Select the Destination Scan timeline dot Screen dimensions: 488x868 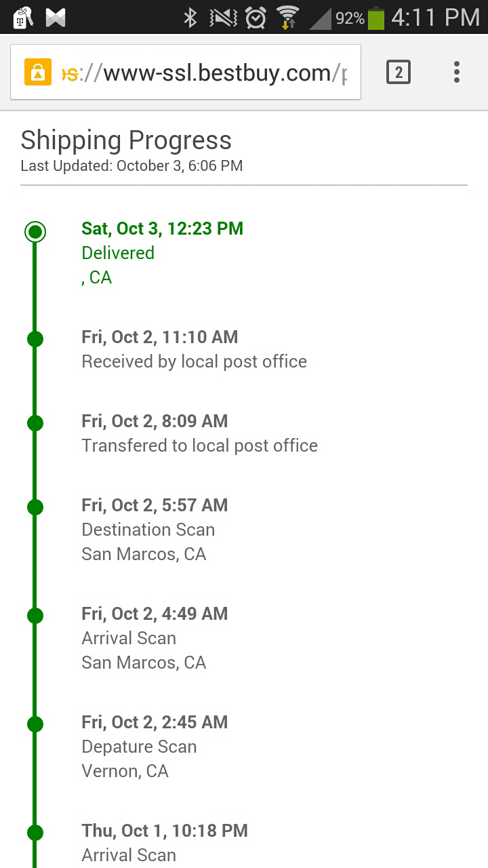(35, 507)
